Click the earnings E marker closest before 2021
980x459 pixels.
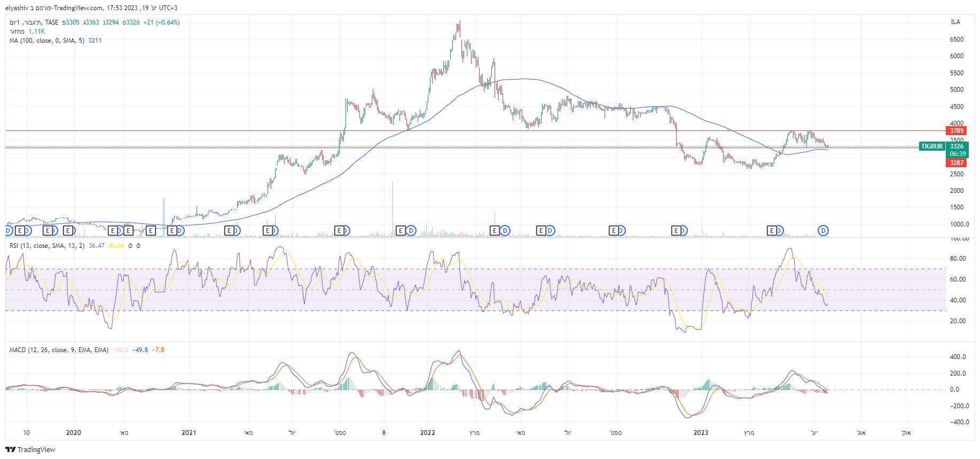click(172, 230)
